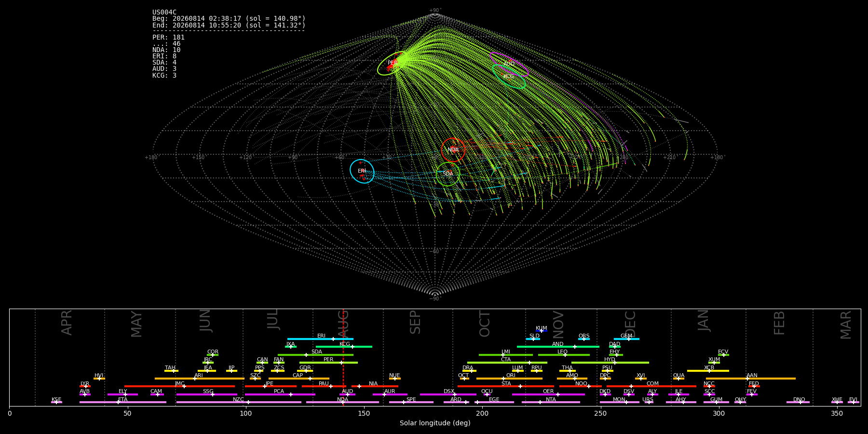Select the GEM shower bar in timeline
Screen dimensions: 868x434
(x=626, y=339)
